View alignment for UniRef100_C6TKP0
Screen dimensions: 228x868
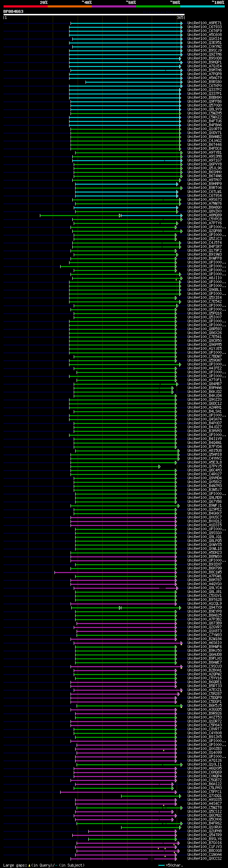[204, 86]
